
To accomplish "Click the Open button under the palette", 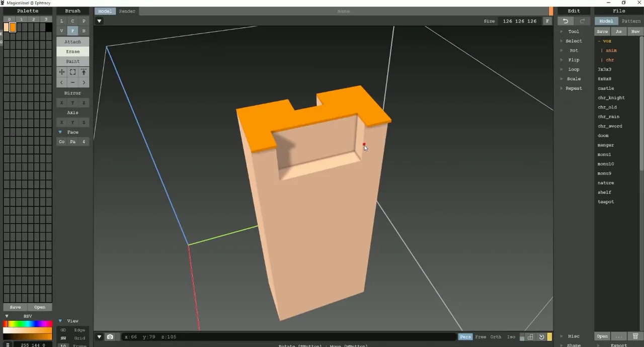I will click(40, 307).
